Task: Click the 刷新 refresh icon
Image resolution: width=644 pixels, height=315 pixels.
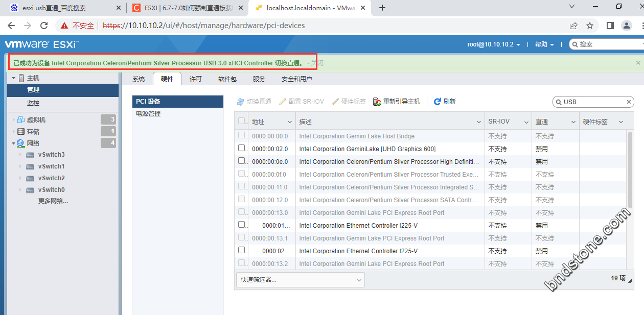Action: (x=438, y=102)
